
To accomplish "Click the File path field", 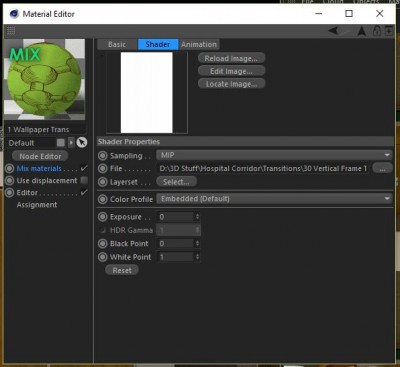I will coord(263,168).
